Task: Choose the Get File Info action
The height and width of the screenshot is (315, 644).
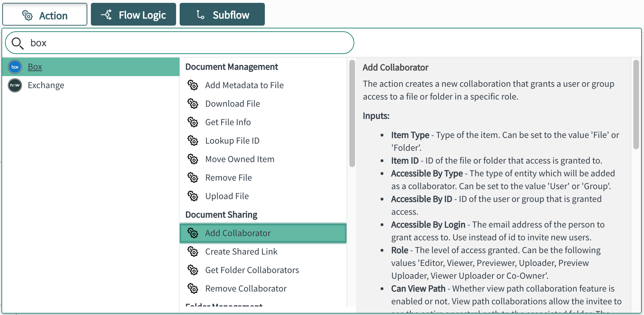Action: pyautogui.click(x=228, y=122)
